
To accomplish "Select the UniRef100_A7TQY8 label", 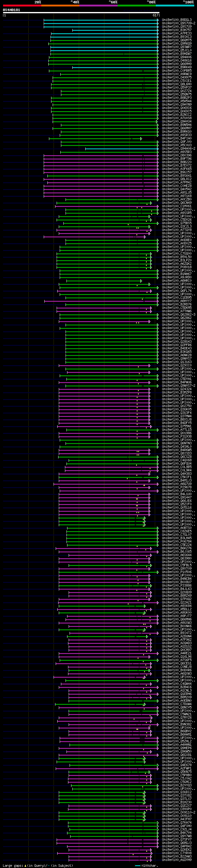I will click(x=177, y=230).
